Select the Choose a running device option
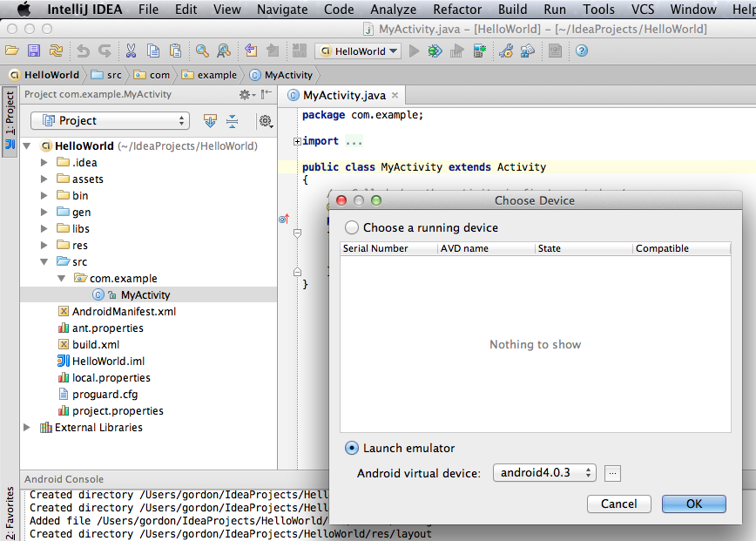This screenshot has width=756, height=541. click(x=352, y=227)
